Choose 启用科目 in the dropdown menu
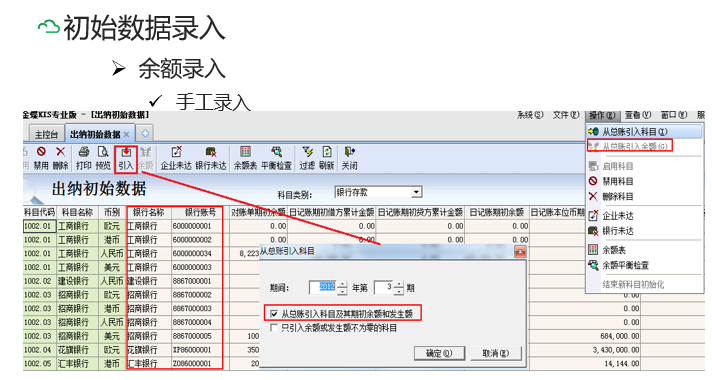Screen dimensions: 712x380 644,166
